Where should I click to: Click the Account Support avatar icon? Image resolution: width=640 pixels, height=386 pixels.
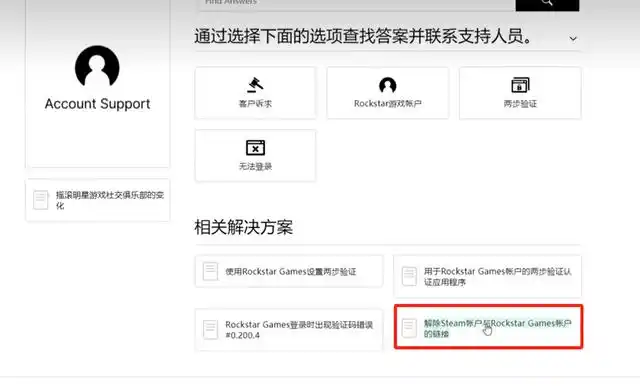click(97, 66)
